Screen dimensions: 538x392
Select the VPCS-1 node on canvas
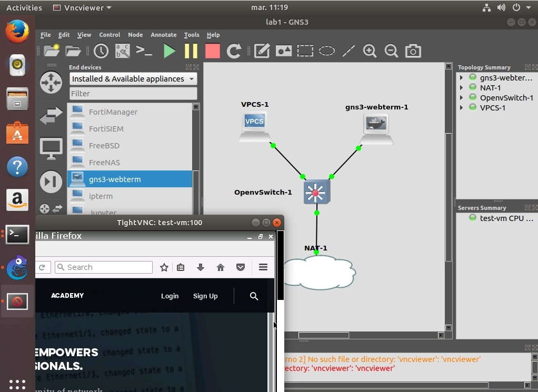pos(255,127)
